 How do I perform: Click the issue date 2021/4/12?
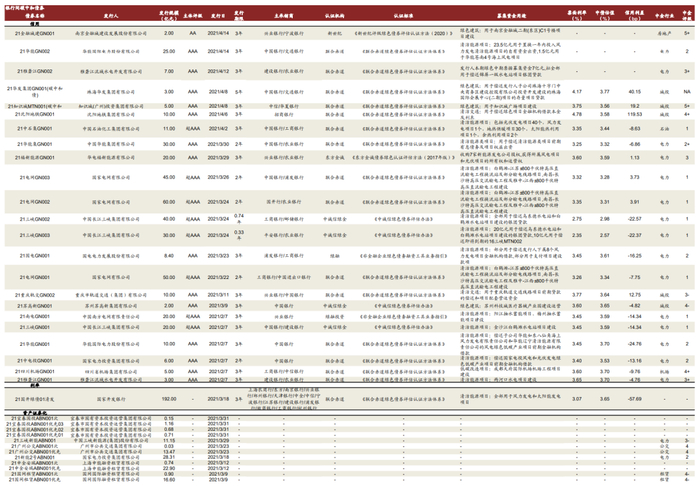point(218,71)
